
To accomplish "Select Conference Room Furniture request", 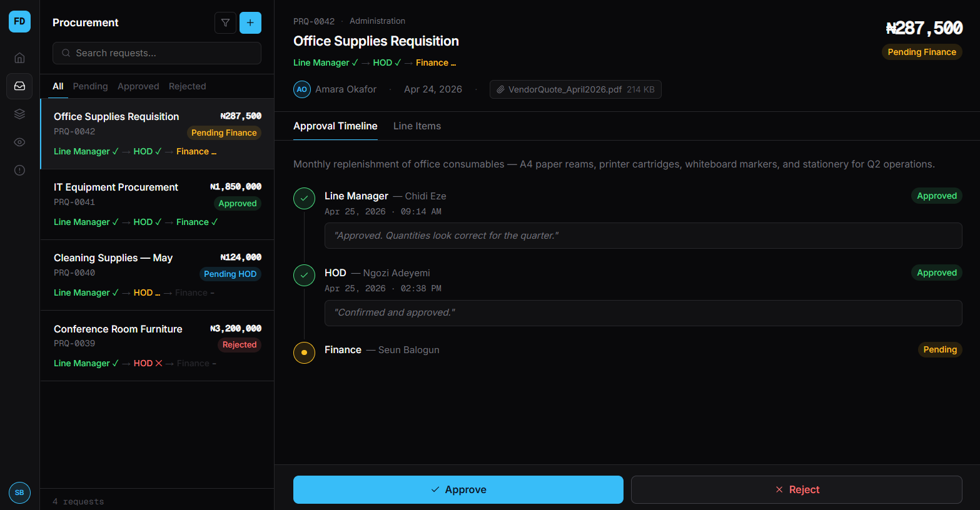I will (157, 346).
